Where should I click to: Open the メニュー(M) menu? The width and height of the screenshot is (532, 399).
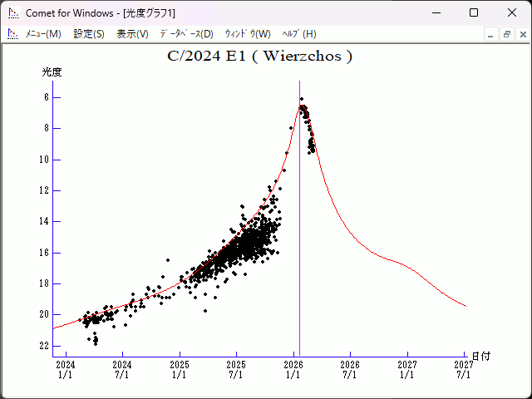coord(43,34)
